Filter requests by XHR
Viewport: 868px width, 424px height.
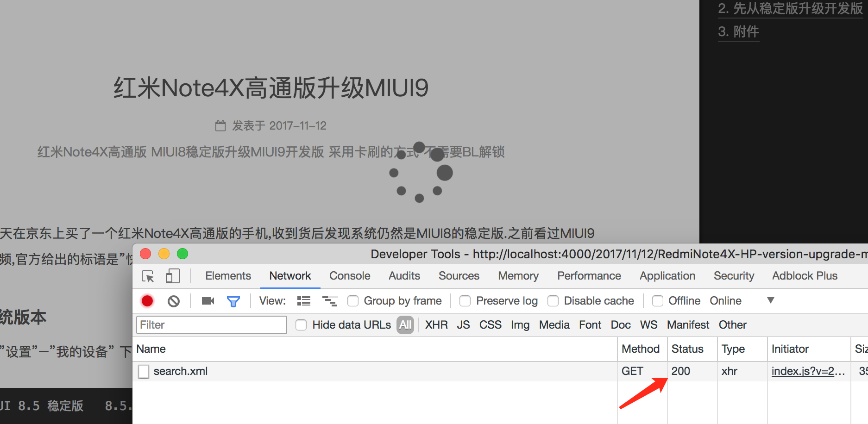436,325
